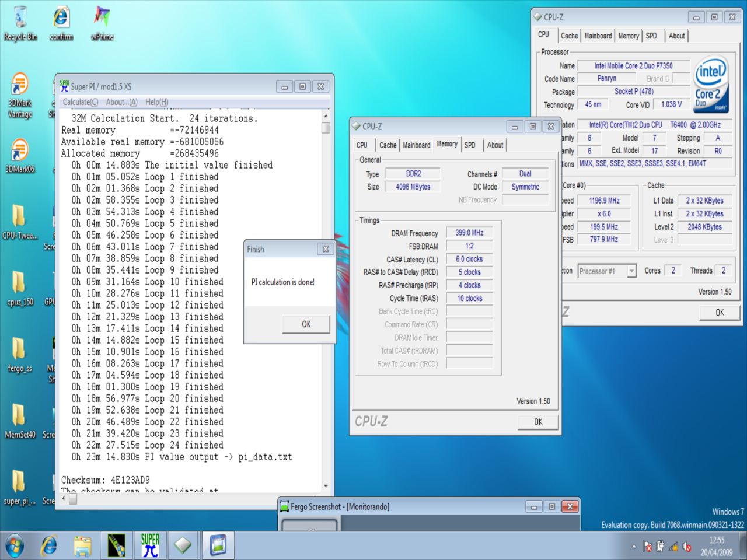Click the volume tray icon
This screenshot has height=560, width=747.
687,547
